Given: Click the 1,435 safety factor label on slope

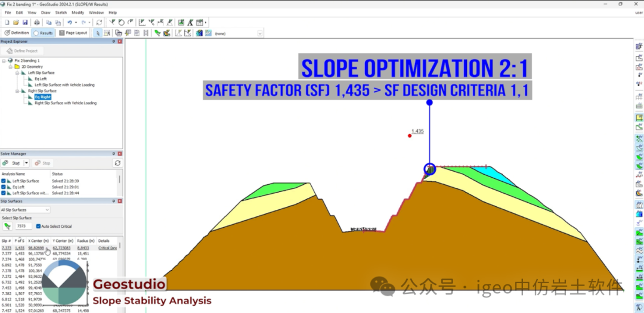Looking at the screenshot, I should pos(417,131).
